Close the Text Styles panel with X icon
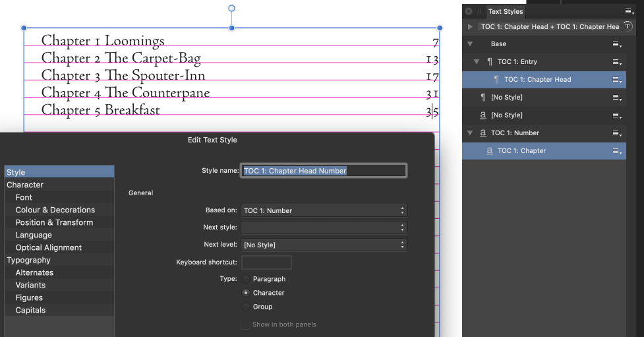The height and width of the screenshot is (337, 644). [x=469, y=11]
